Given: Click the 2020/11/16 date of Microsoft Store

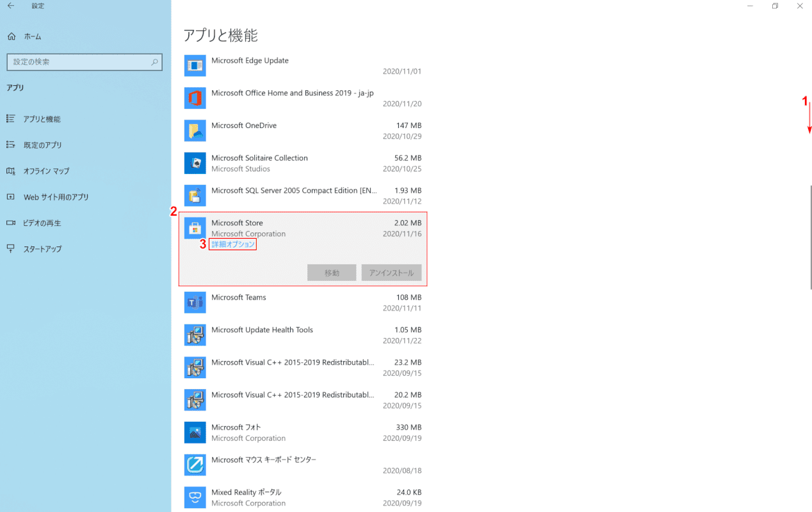Looking at the screenshot, I should (402, 234).
